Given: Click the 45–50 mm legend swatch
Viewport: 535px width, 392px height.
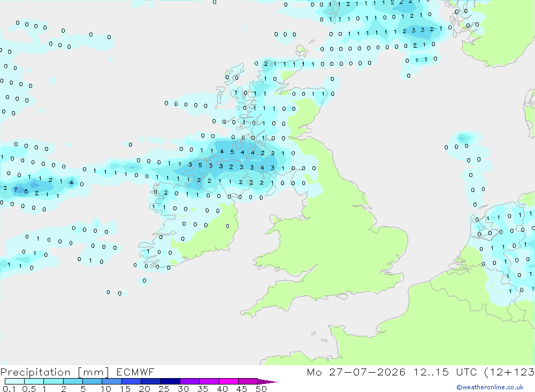Looking at the screenshot, I should (248, 381).
